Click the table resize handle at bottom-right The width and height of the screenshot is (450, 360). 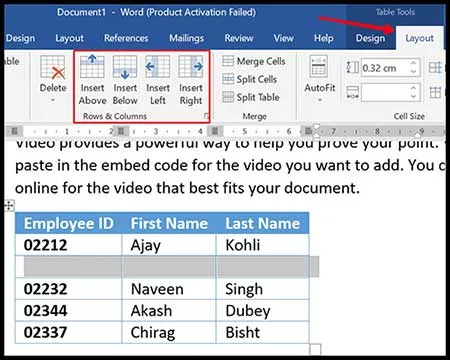(315, 349)
